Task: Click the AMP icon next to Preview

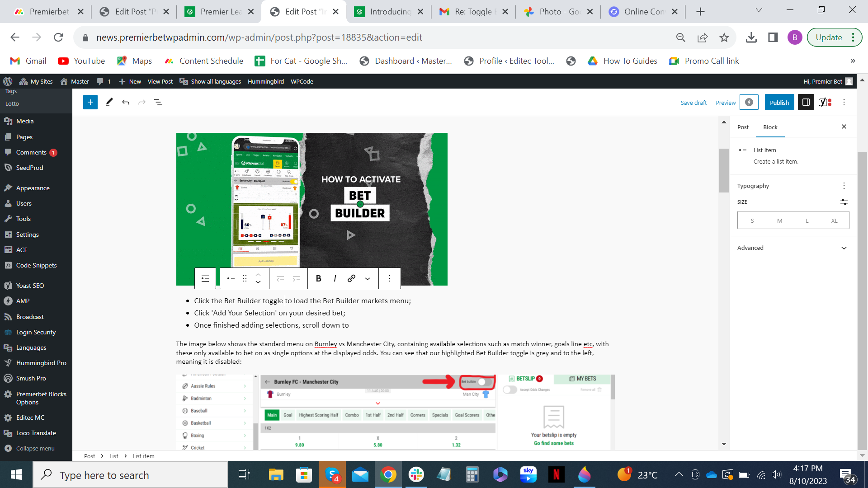Action: (x=749, y=103)
